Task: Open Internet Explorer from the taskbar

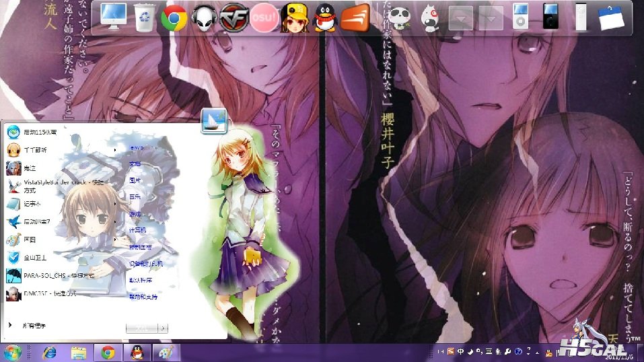Action: [x=49, y=353]
